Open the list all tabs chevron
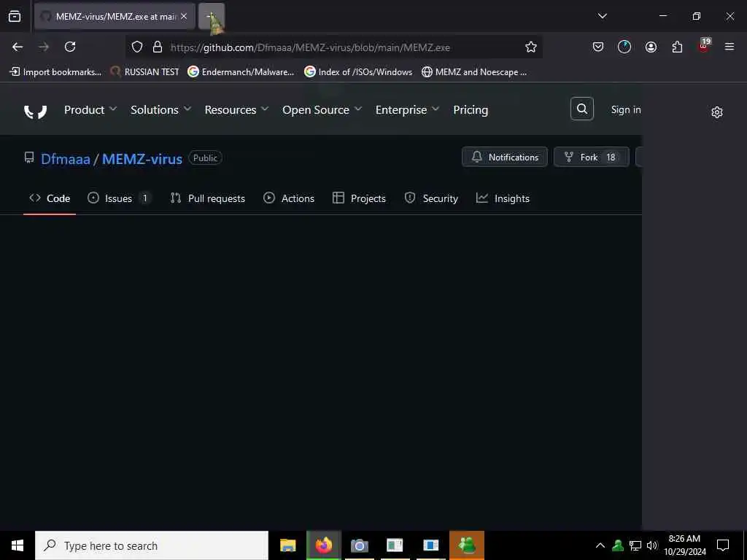 (602, 16)
